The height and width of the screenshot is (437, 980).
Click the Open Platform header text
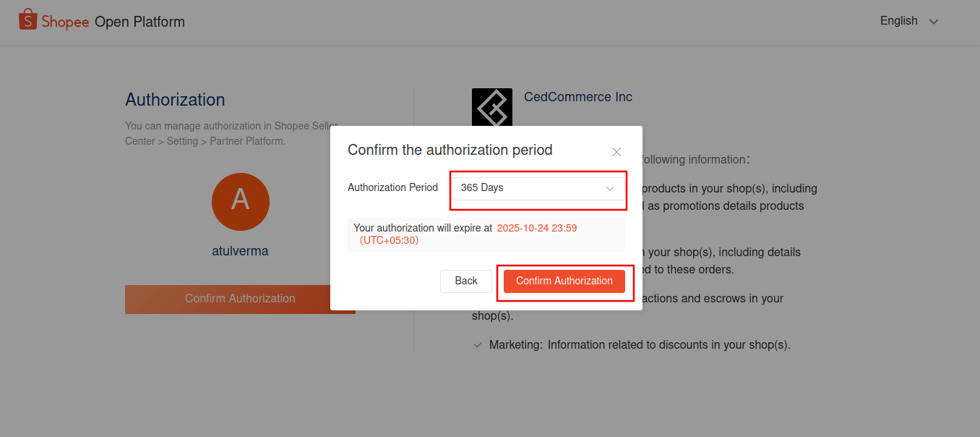point(139,22)
